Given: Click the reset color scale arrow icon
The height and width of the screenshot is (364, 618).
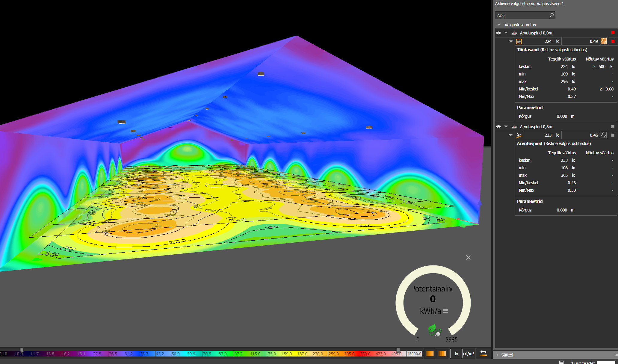Looking at the screenshot, I should point(483,354).
